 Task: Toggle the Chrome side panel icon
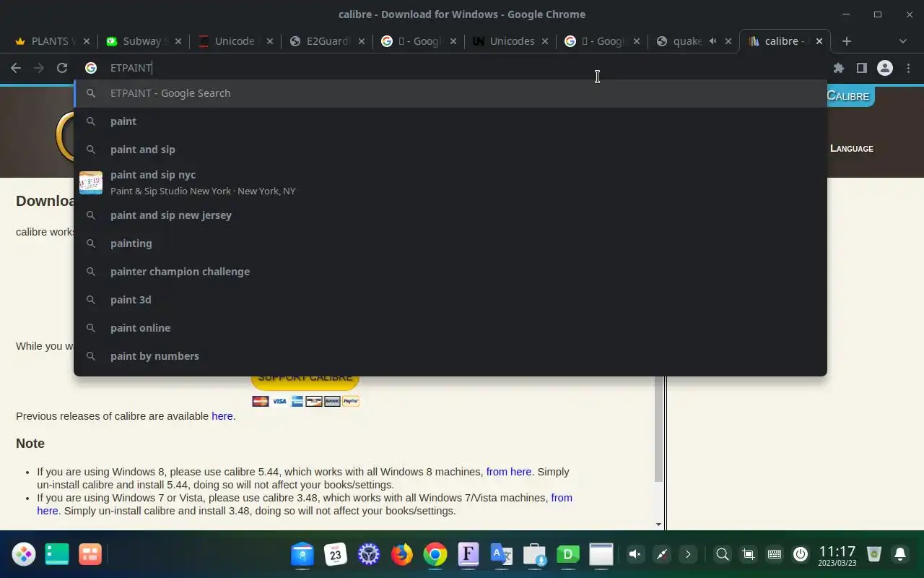[861, 68]
